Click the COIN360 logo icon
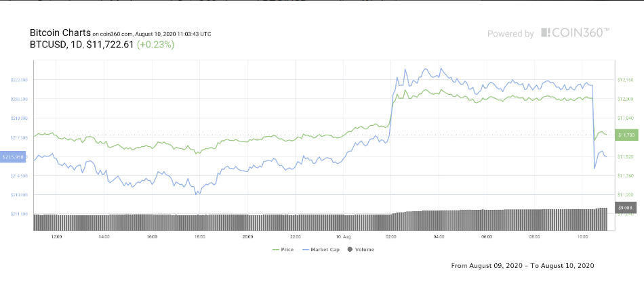 pos(546,32)
